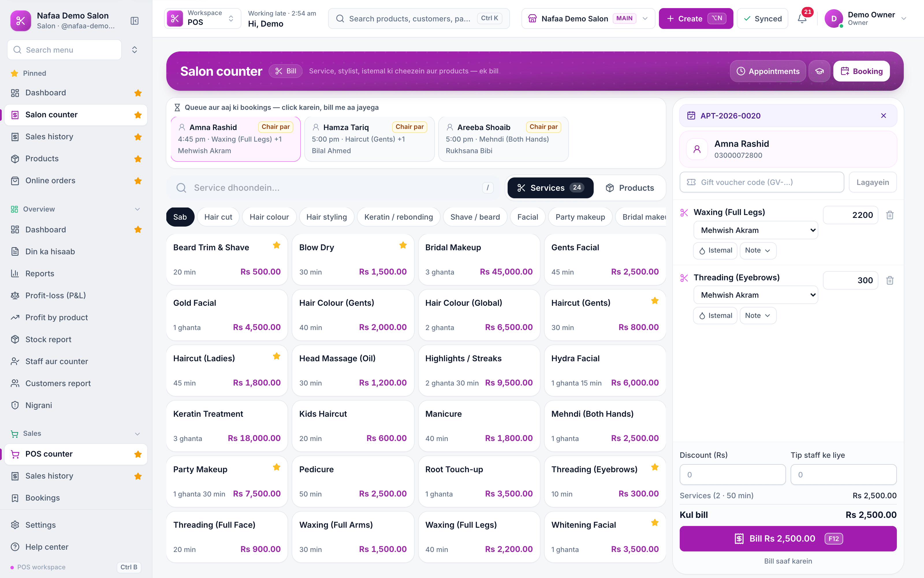Select the Services tab
The width and height of the screenshot is (924, 578).
coord(550,188)
